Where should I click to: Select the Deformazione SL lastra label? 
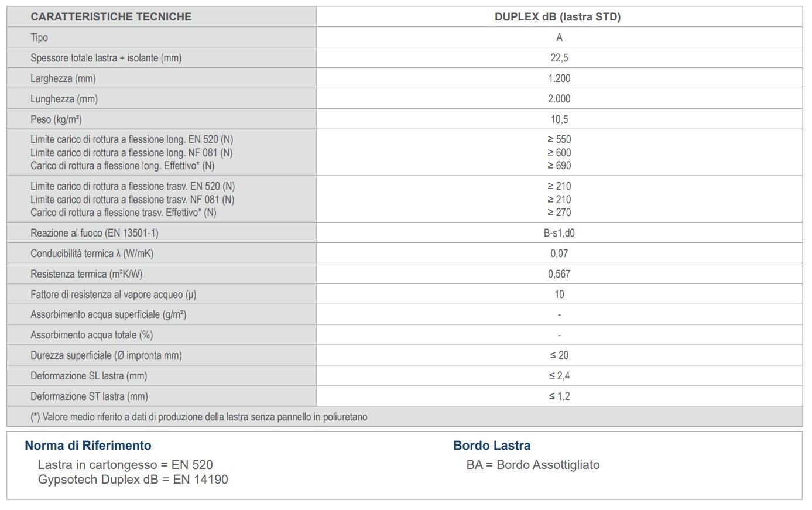pos(89,376)
